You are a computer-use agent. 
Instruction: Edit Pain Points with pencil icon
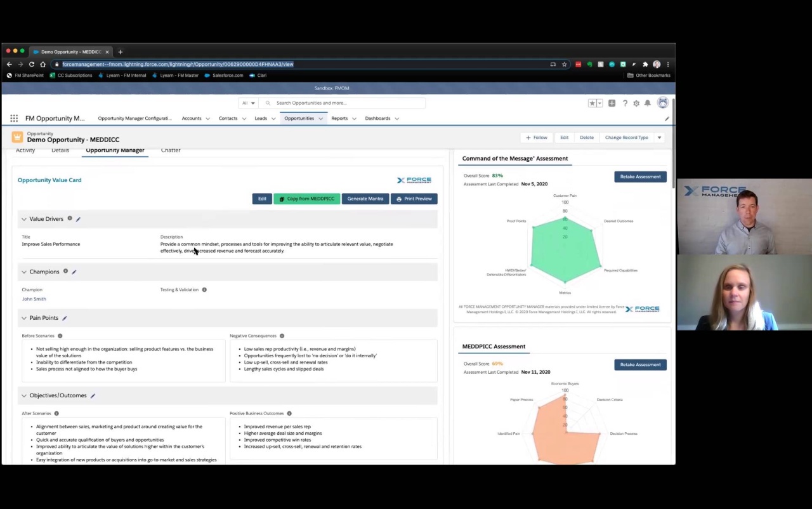click(64, 318)
